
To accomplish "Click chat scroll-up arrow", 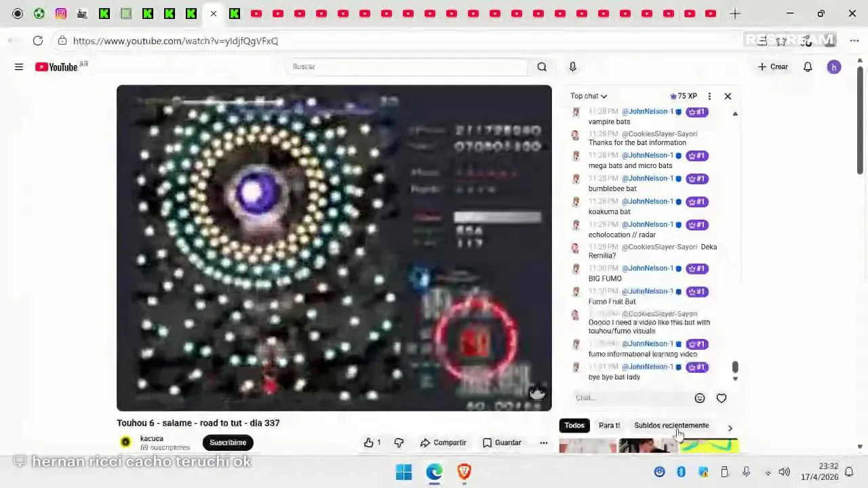I will click(x=735, y=114).
